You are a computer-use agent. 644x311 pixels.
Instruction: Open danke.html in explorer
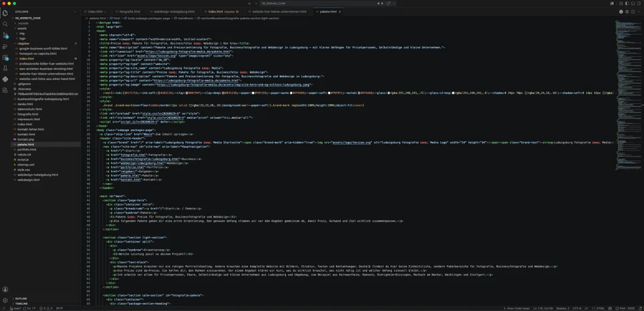(25, 104)
